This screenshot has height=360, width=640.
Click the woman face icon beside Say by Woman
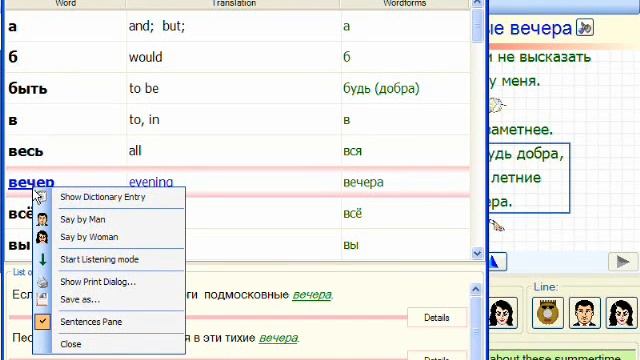pyautogui.click(x=42, y=237)
